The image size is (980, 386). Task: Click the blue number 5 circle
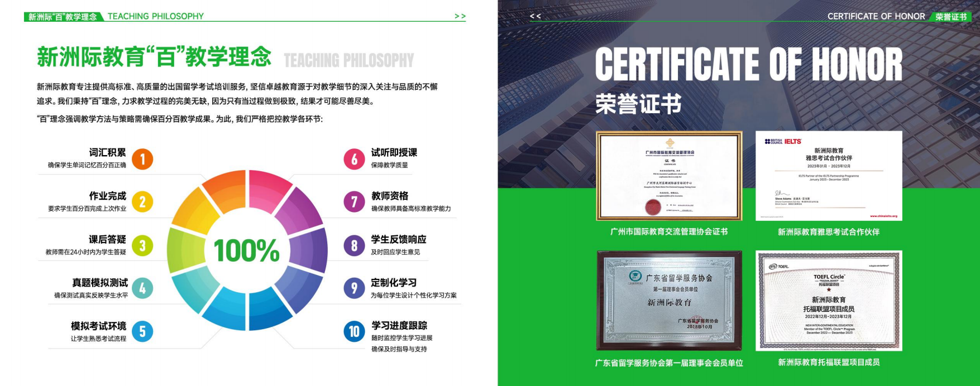click(x=142, y=332)
